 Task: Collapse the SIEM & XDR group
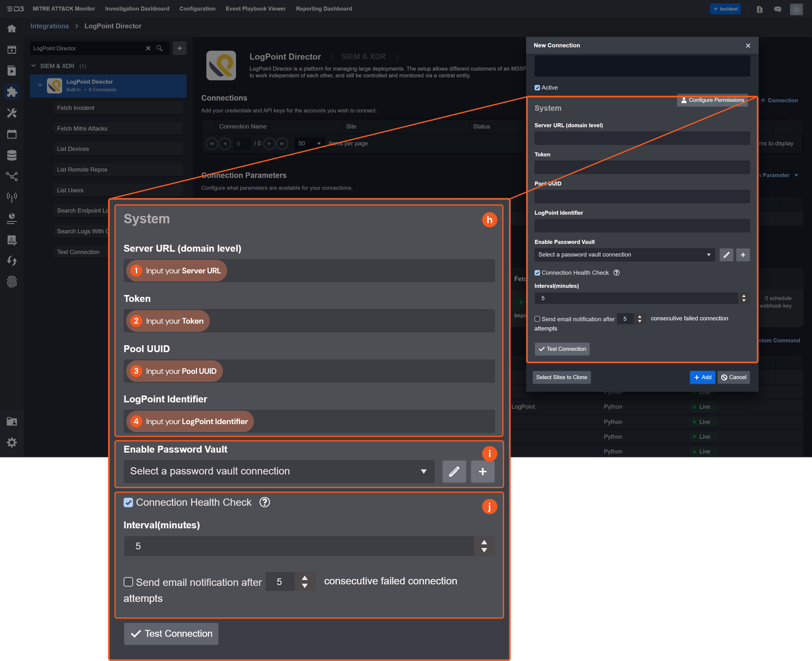(34, 66)
